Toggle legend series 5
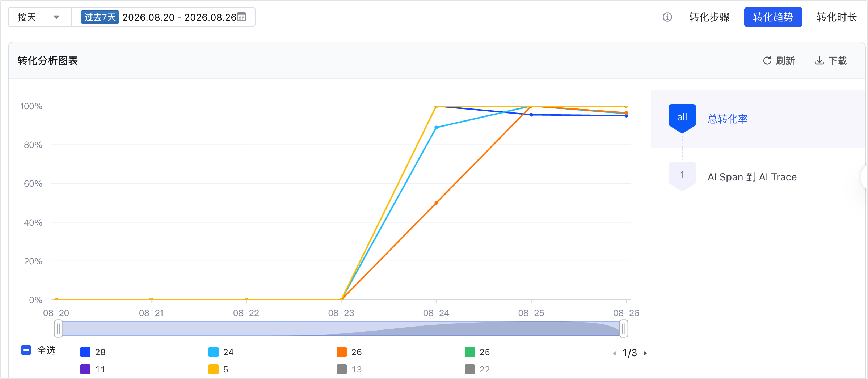Viewport: 868px width, 379px height. [x=219, y=369]
